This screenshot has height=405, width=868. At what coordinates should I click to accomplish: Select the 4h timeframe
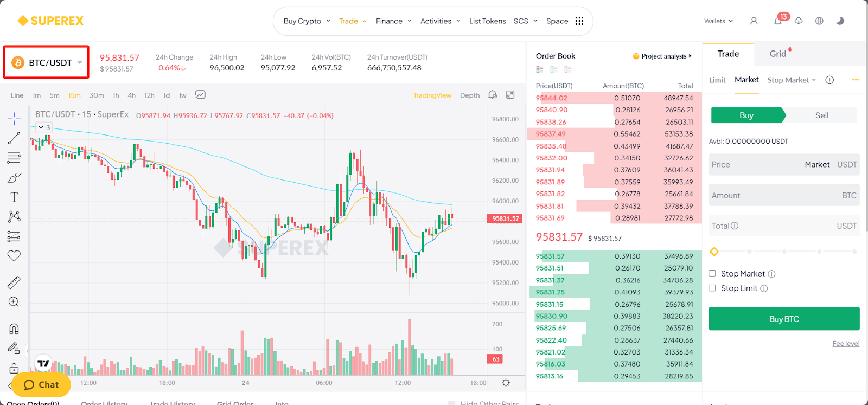[x=132, y=95]
